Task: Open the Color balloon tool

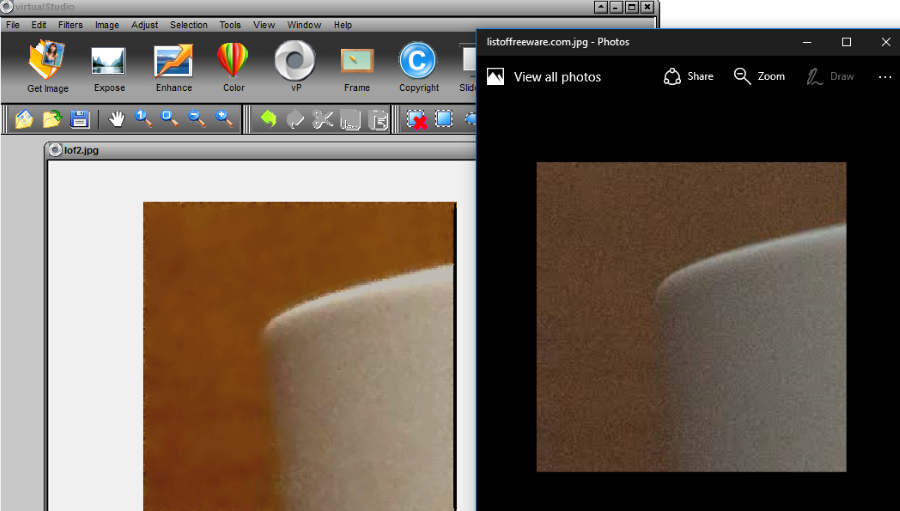Action: click(x=233, y=66)
